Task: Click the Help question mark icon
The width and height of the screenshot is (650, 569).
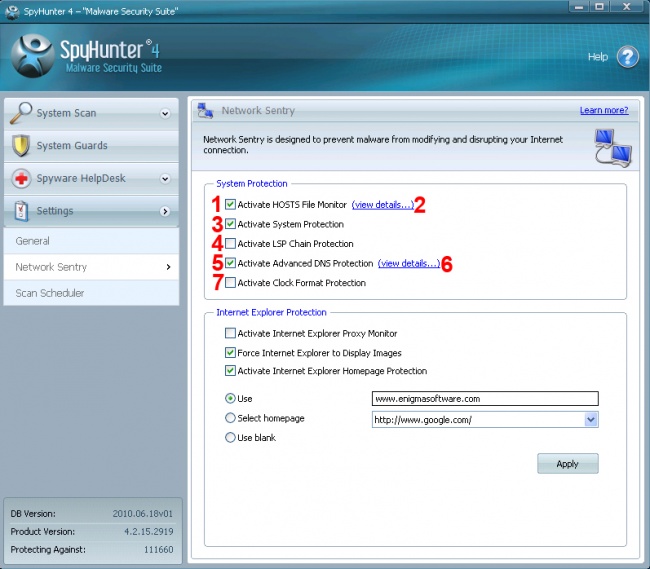Action: point(627,57)
